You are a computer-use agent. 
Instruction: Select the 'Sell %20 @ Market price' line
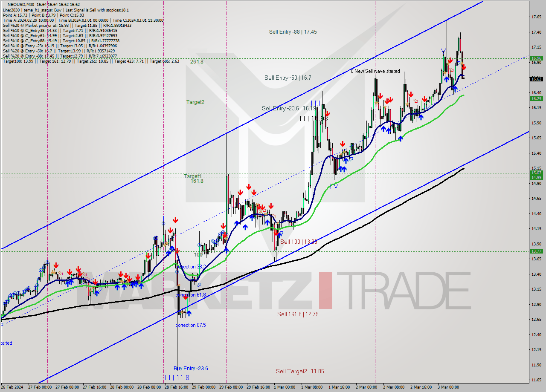(x=67, y=25)
